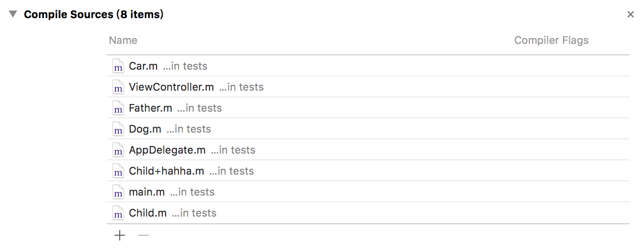Click the Child+hahha.m file icon
Image resolution: width=644 pixels, height=250 pixels.
(118, 171)
